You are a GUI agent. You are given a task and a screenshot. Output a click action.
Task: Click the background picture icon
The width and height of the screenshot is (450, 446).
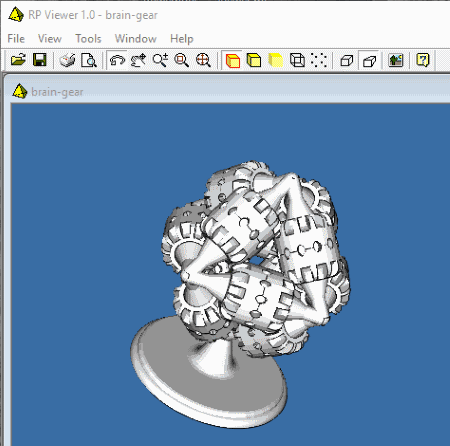click(x=396, y=60)
